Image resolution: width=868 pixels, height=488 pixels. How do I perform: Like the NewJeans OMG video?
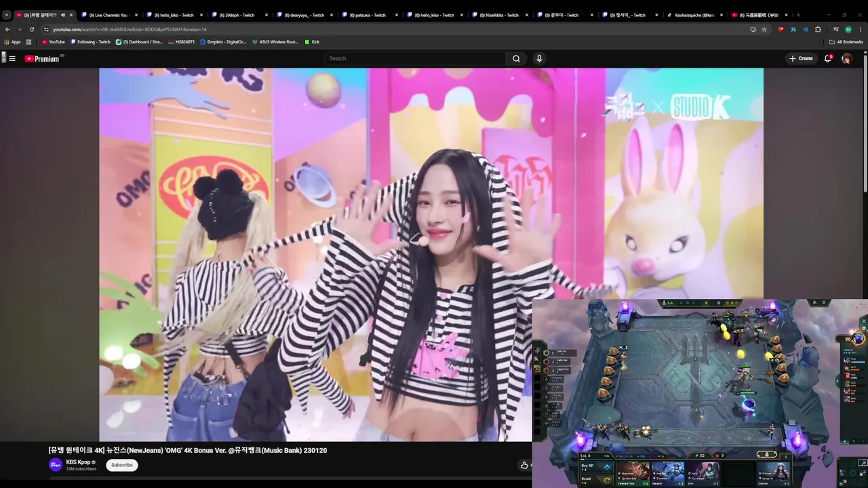click(x=524, y=465)
